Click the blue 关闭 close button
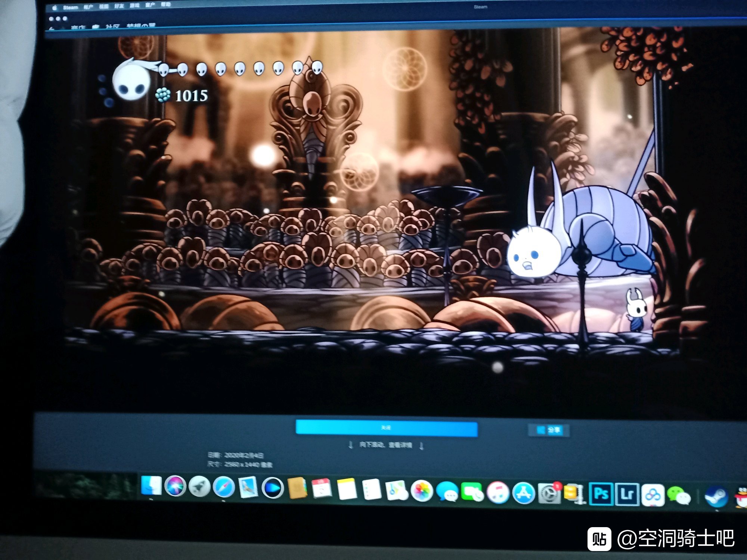The height and width of the screenshot is (560, 747). (386, 428)
